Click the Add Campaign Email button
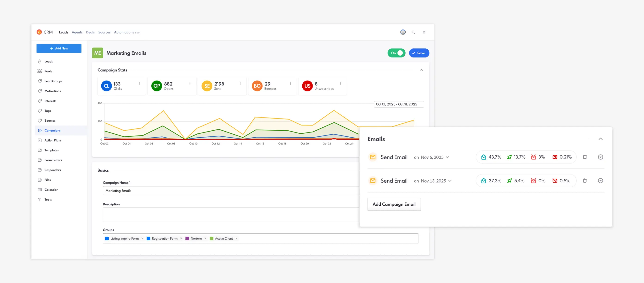 pos(394,204)
